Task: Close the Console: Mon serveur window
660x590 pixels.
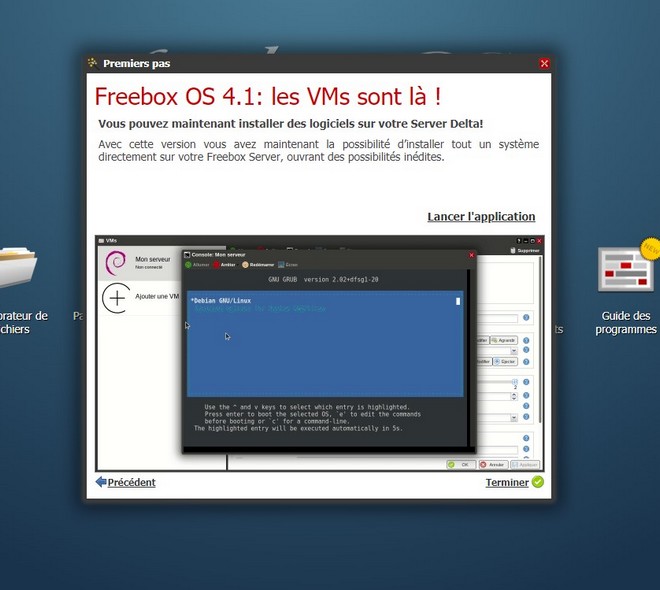Action: [x=472, y=255]
